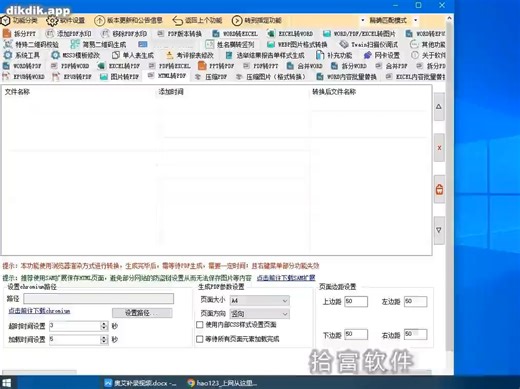Viewport: 520px width, 389px height.
Task: Open the 合并WORD merge tool
Action: (x=305, y=66)
